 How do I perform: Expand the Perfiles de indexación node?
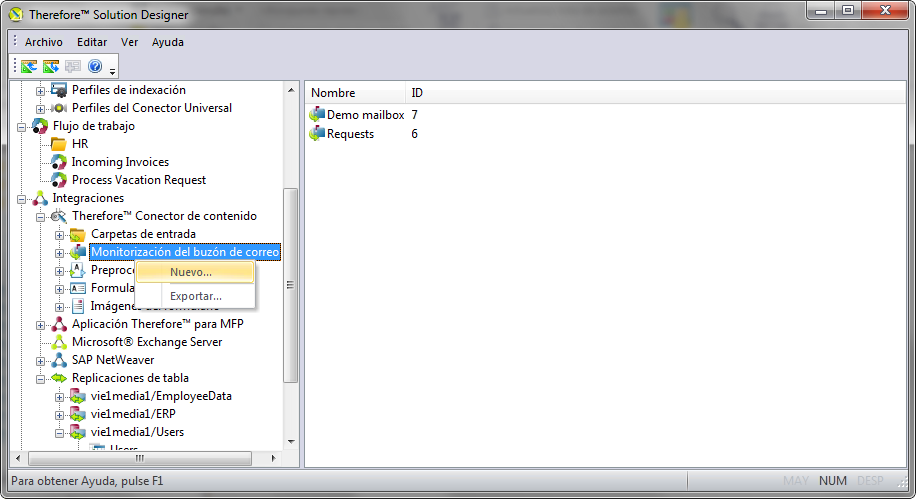pos(40,91)
